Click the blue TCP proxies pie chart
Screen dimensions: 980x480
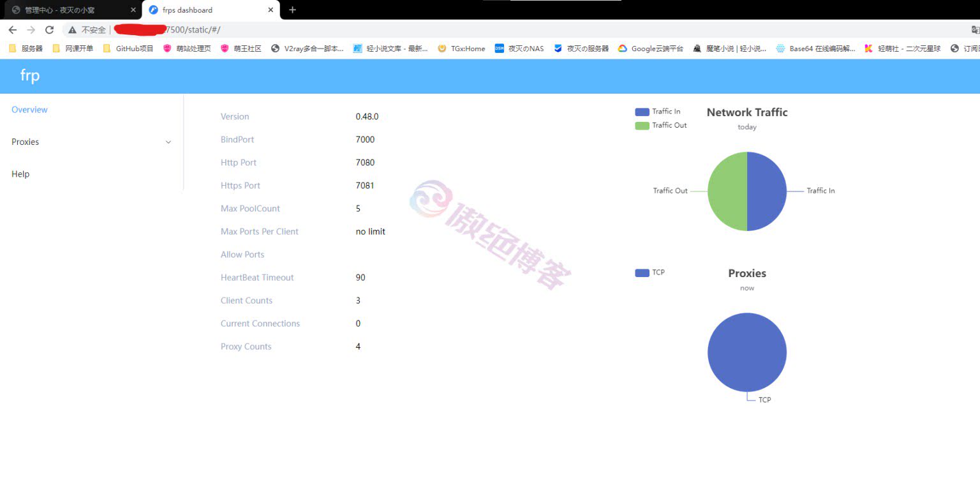(x=747, y=352)
